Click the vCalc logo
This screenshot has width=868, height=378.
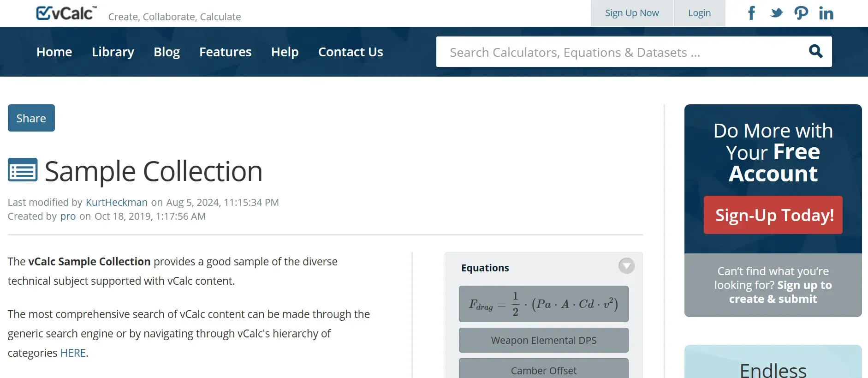(66, 13)
